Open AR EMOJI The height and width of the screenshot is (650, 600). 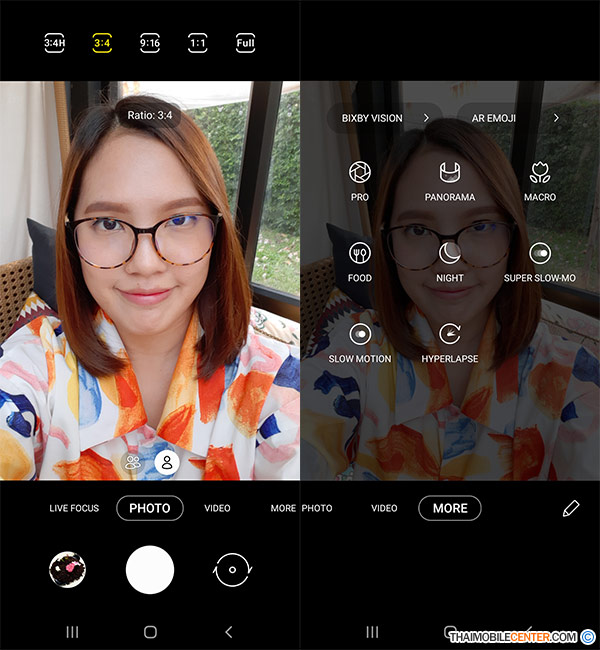515,118
